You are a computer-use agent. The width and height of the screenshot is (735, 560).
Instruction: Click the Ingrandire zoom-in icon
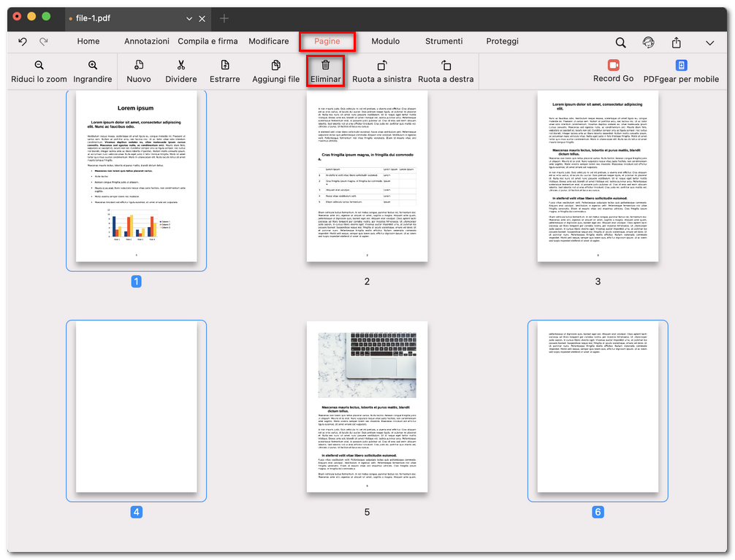93,72
